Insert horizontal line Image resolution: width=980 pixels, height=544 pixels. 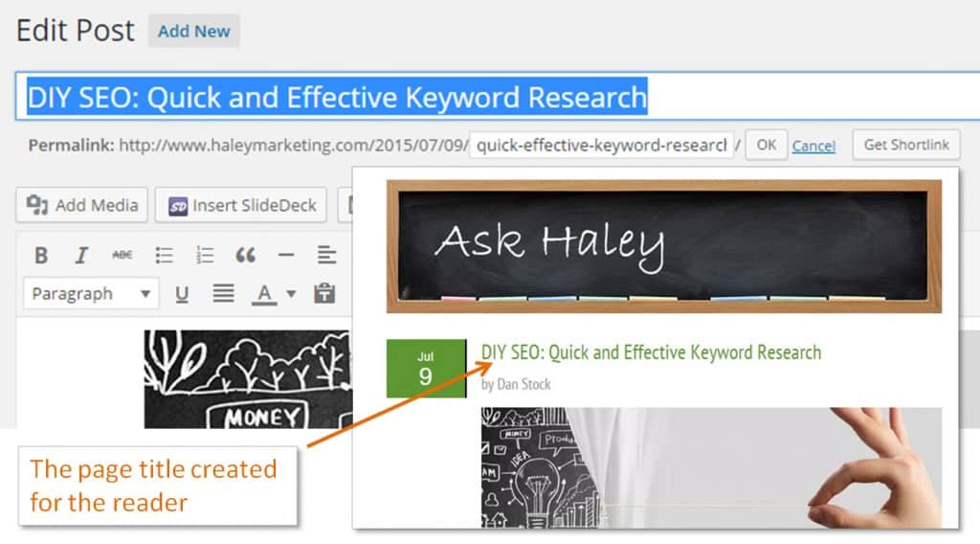(285, 255)
